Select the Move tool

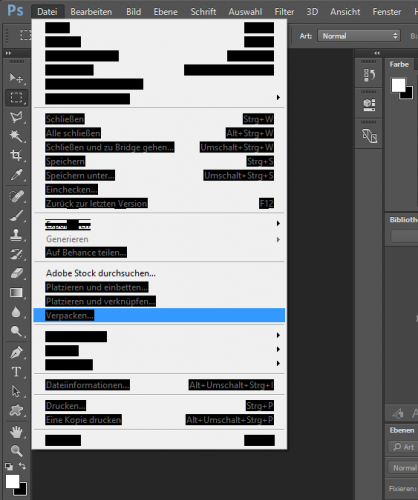(16, 78)
